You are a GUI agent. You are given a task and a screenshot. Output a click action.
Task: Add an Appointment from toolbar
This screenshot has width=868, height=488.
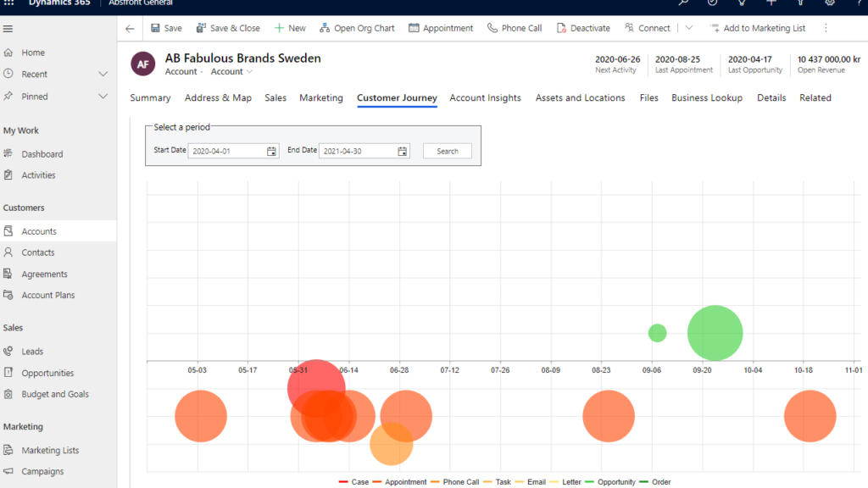click(441, 28)
